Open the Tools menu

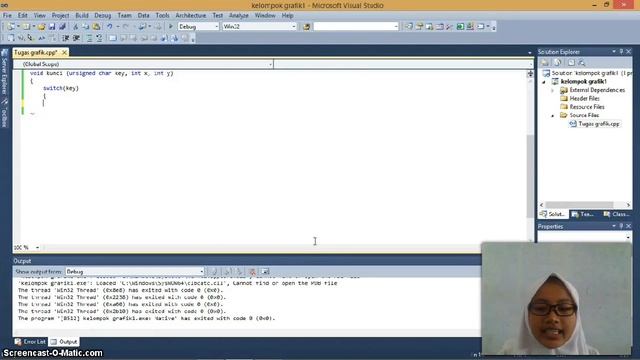(x=162, y=16)
